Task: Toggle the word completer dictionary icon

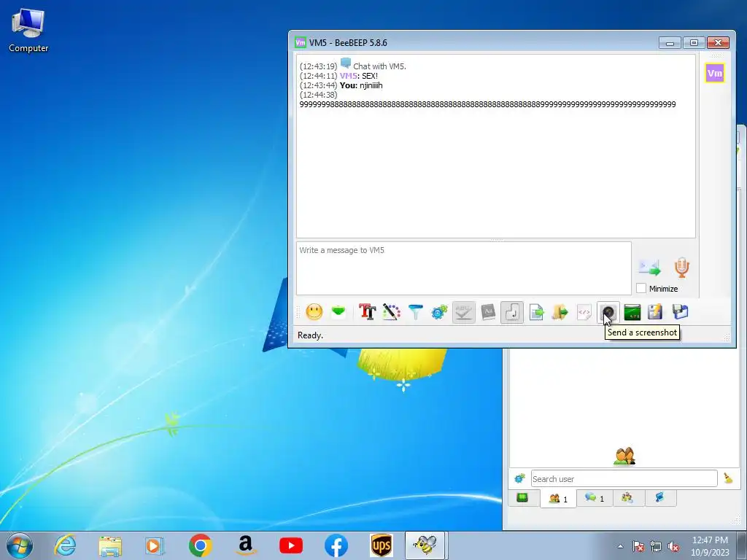Action: [488, 312]
